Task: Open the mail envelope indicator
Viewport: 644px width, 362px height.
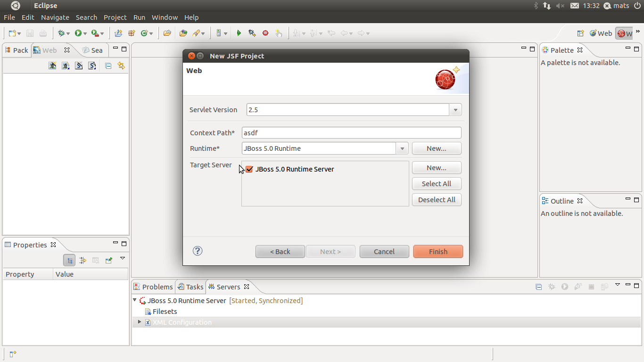Action: coord(575,6)
